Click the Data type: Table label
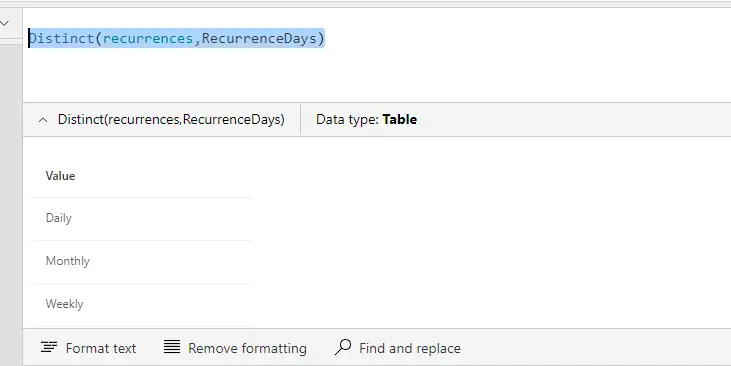 [x=366, y=119]
